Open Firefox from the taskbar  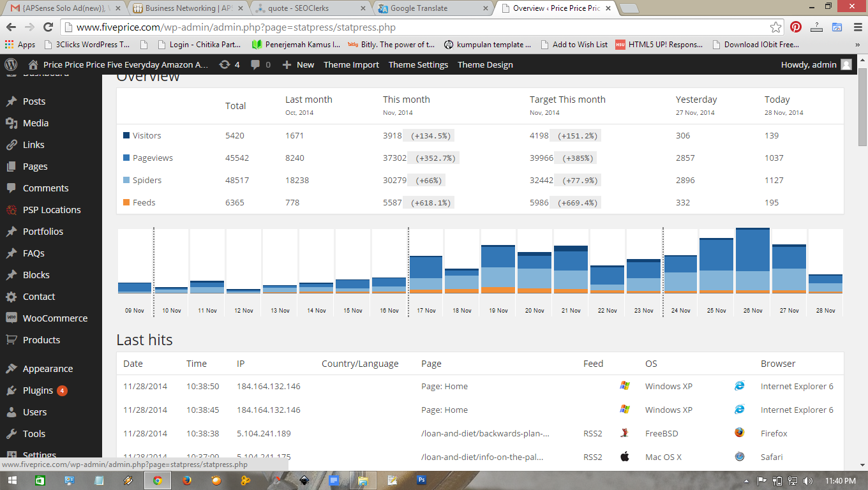186,480
